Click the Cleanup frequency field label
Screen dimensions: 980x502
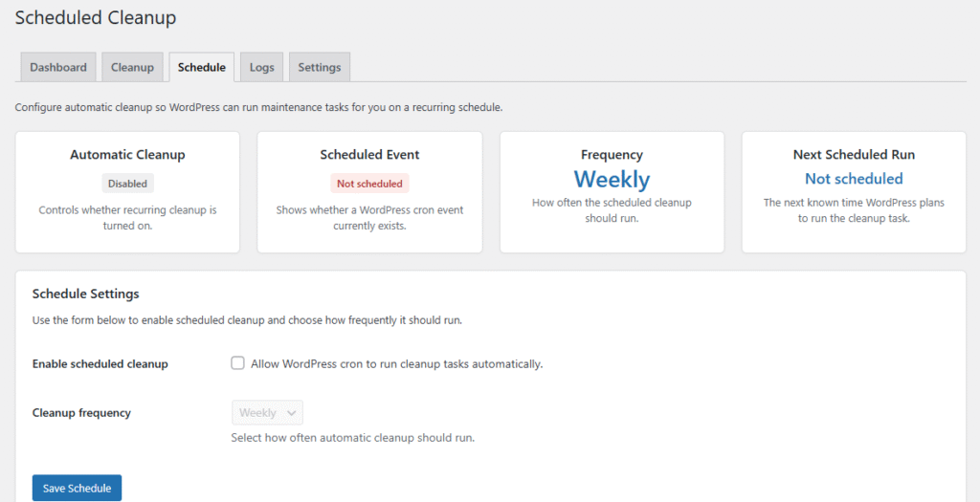81,413
